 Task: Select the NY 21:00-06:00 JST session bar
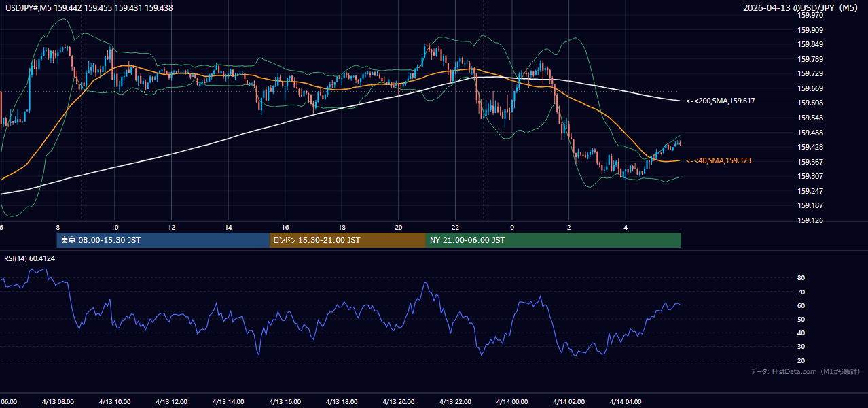(x=554, y=240)
